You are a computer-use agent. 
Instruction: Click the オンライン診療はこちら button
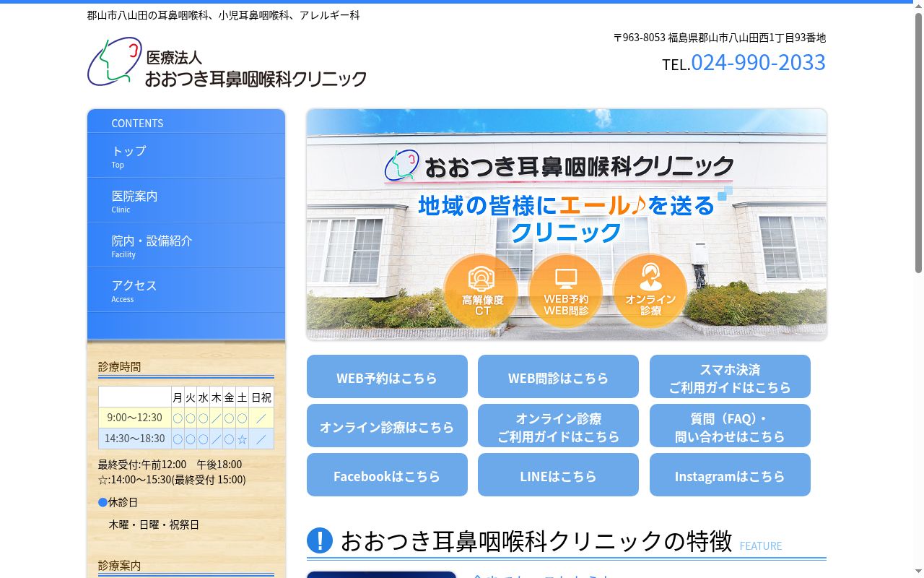tap(387, 426)
